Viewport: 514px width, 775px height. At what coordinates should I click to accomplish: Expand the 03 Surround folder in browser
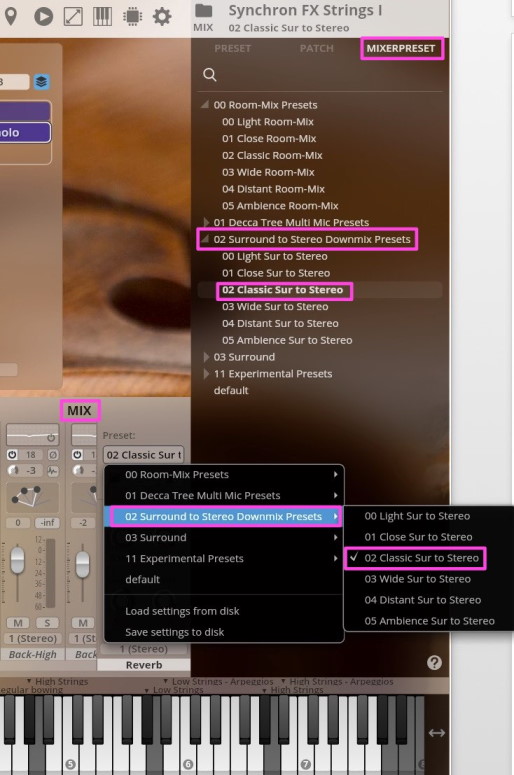[206, 357]
